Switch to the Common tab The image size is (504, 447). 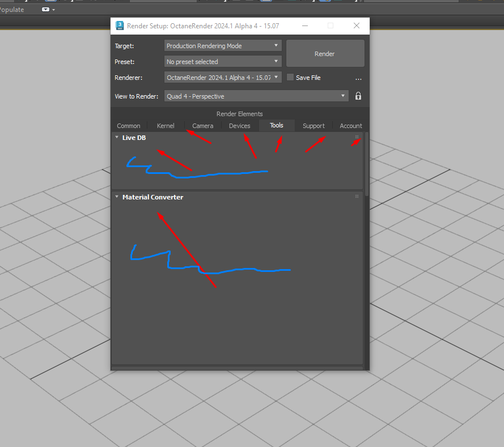pos(129,126)
